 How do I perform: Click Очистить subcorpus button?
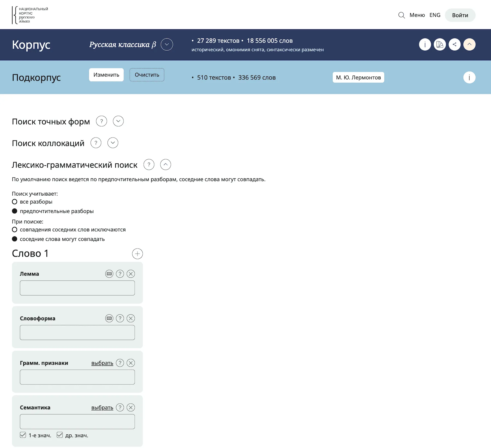coord(147,75)
